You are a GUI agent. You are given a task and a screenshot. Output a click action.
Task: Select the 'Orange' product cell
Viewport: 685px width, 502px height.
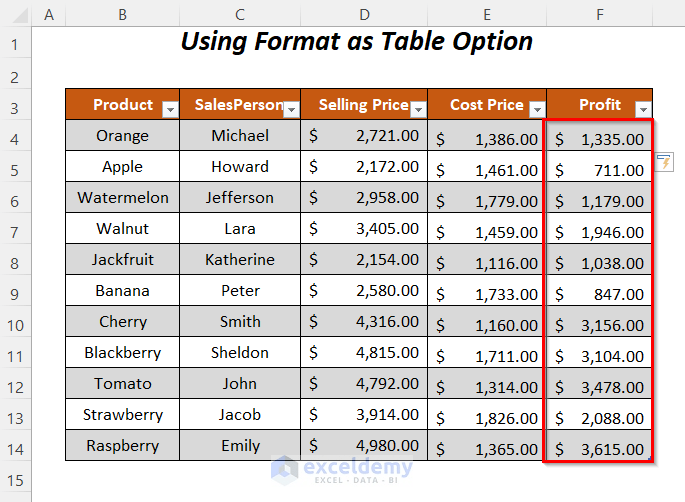pos(123,135)
